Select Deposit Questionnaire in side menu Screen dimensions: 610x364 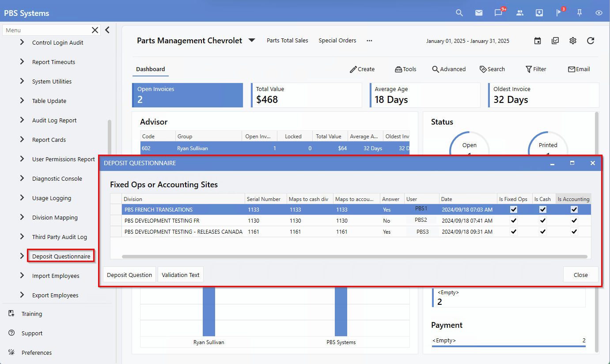point(61,256)
